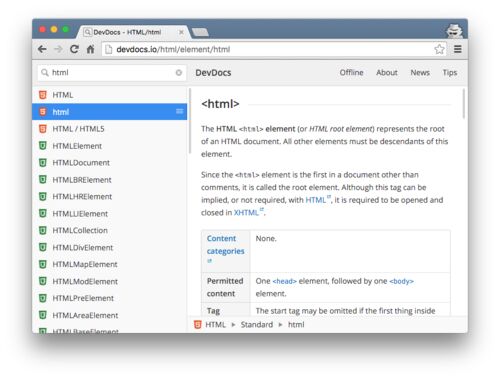This screenshot has height=379, width=500.
Task: Open the Chrome hamburger menu
Action: pyautogui.click(x=458, y=49)
